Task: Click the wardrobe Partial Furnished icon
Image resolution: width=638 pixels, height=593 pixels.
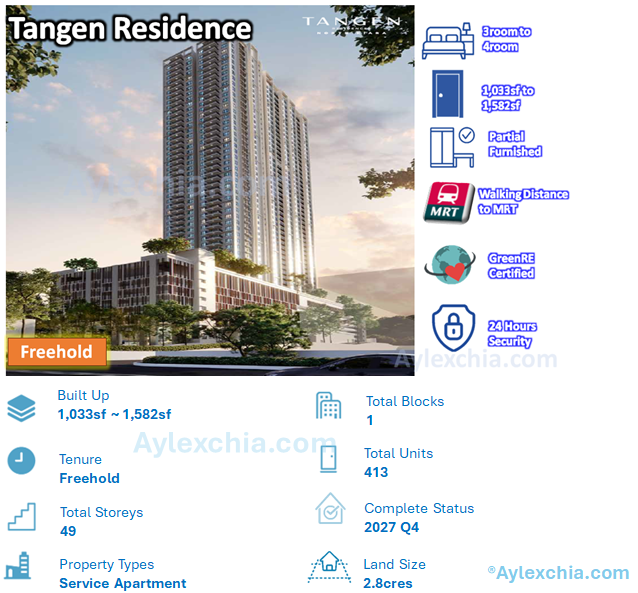Action: point(452,146)
